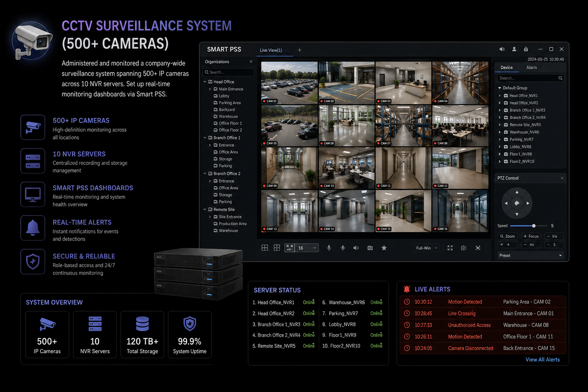Collapse the Remote Site tree node
This screenshot has height=392, width=588.
(x=205, y=210)
